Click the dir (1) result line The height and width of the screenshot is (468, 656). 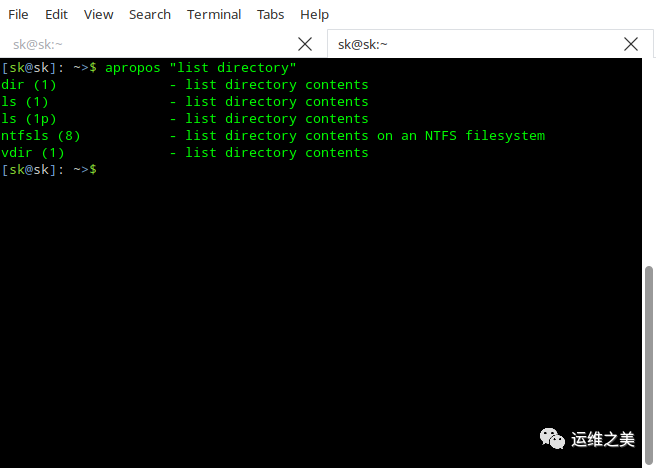185,85
